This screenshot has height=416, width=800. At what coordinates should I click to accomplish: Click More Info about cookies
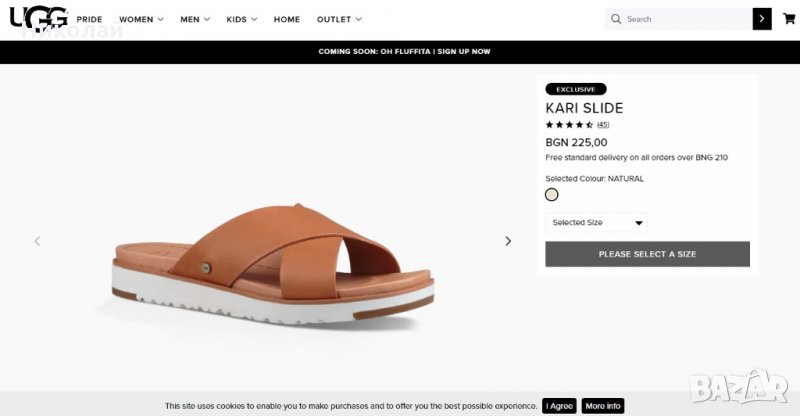[603, 406]
